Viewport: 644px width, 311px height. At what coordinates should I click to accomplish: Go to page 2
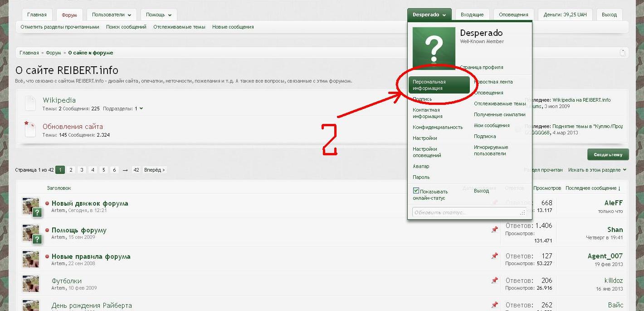pos(71,170)
